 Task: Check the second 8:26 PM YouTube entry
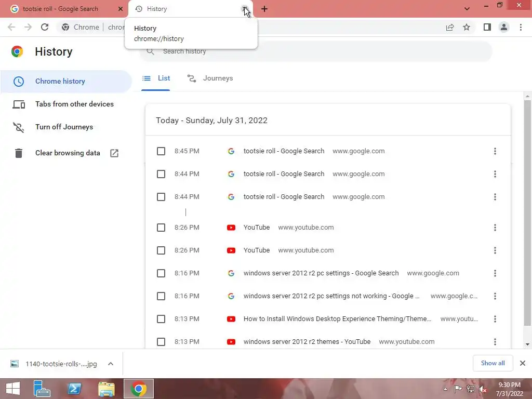[x=161, y=250]
